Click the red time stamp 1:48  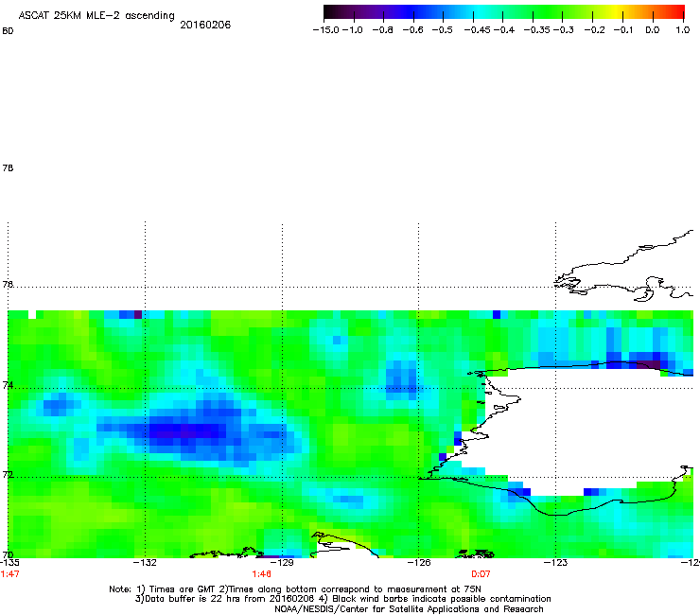tap(262, 574)
